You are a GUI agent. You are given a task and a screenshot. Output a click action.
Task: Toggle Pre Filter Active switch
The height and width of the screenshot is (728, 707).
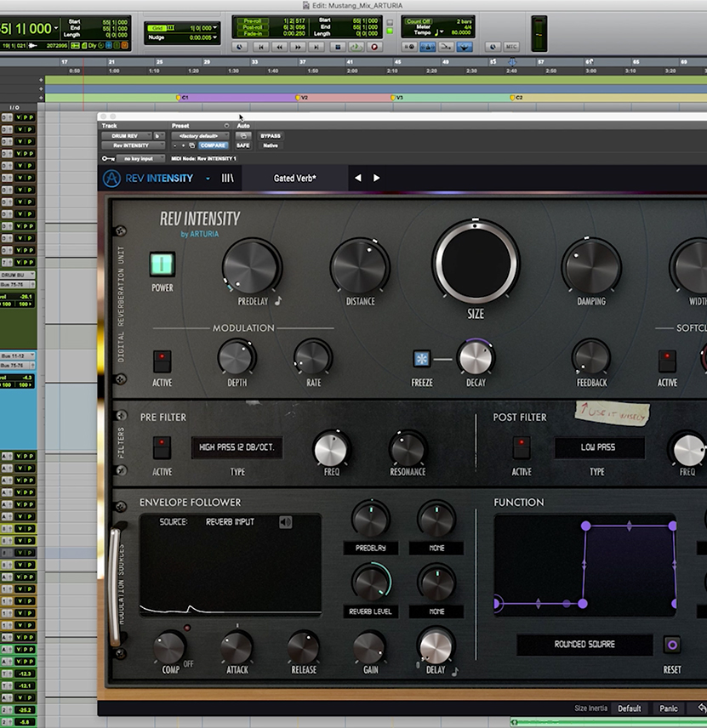point(162,447)
